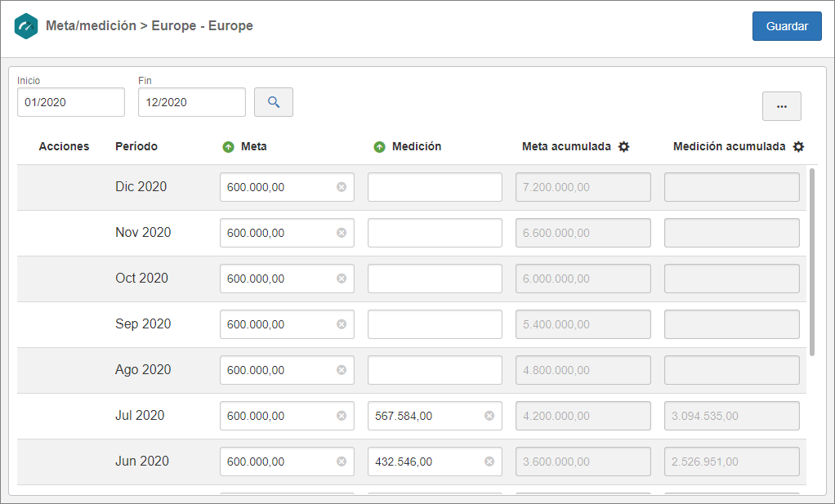
Task: Click the empty Sep 2020 Medición field
Action: pos(435,324)
